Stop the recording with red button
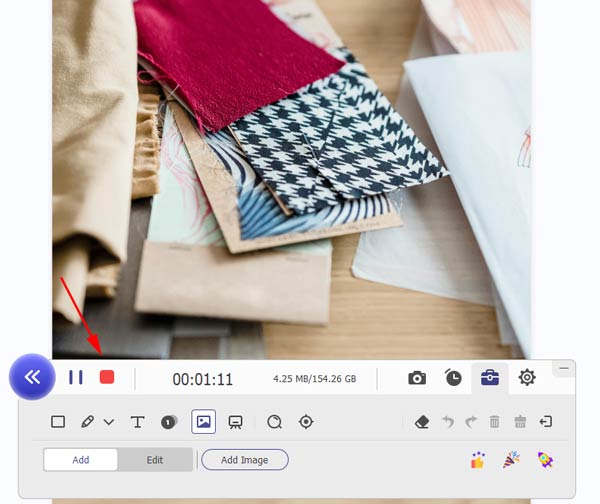 tap(107, 378)
